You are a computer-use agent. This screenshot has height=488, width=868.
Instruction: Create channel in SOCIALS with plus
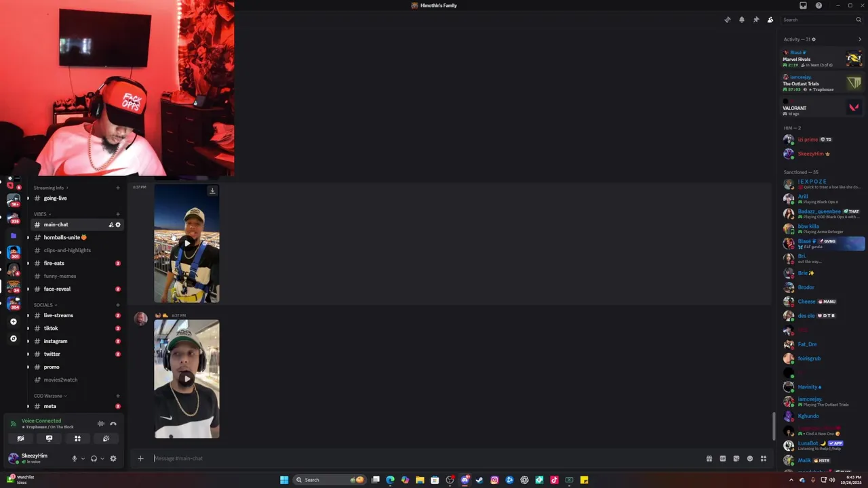click(x=118, y=305)
